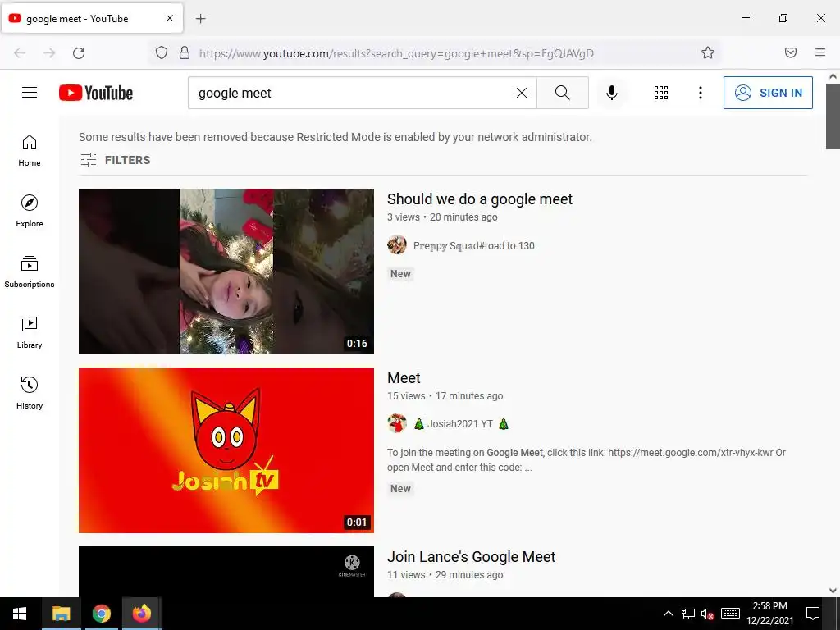Open File Explorer from the taskbar
The image size is (840, 630).
pyautogui.click(x=61, y=614)
